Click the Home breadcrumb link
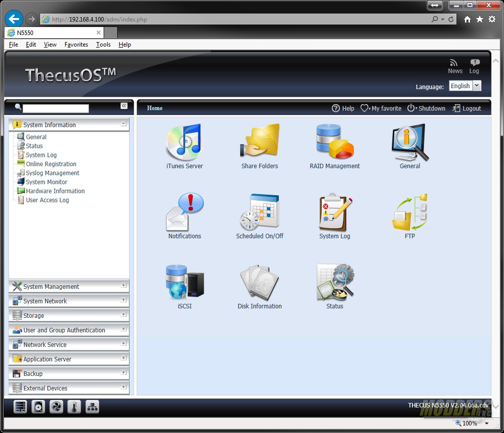Image resolution: width=504 pixels, height=433 pixels. tap(155, 108)
